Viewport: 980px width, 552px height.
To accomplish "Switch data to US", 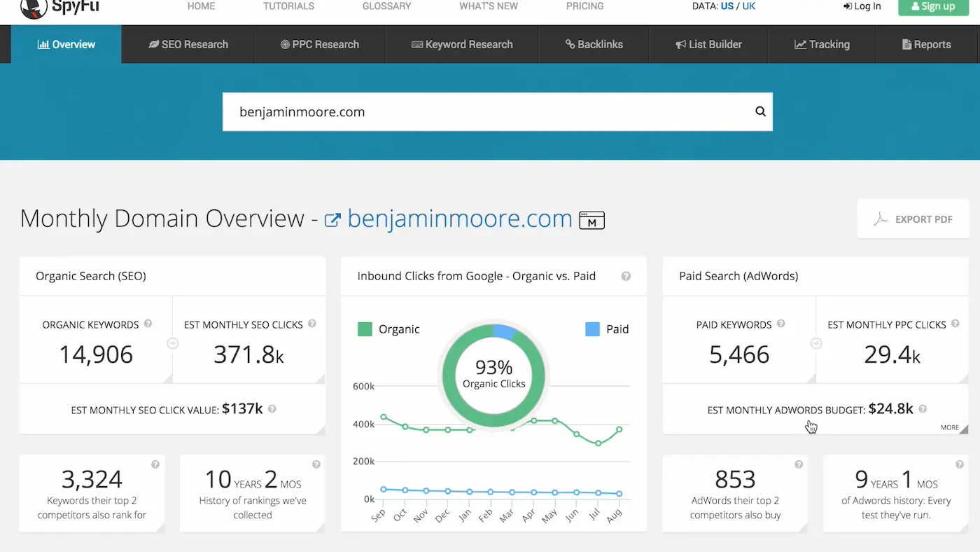I will pos(727,6).
